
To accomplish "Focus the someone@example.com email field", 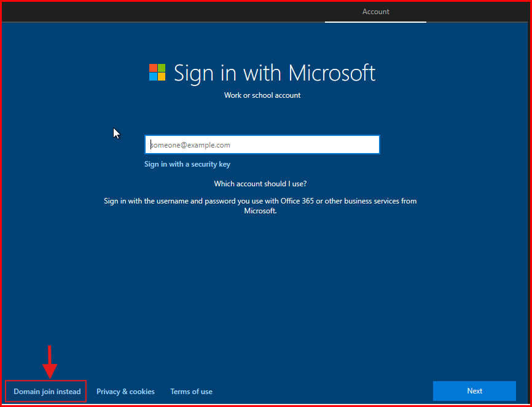I will [x=262, y=145].
